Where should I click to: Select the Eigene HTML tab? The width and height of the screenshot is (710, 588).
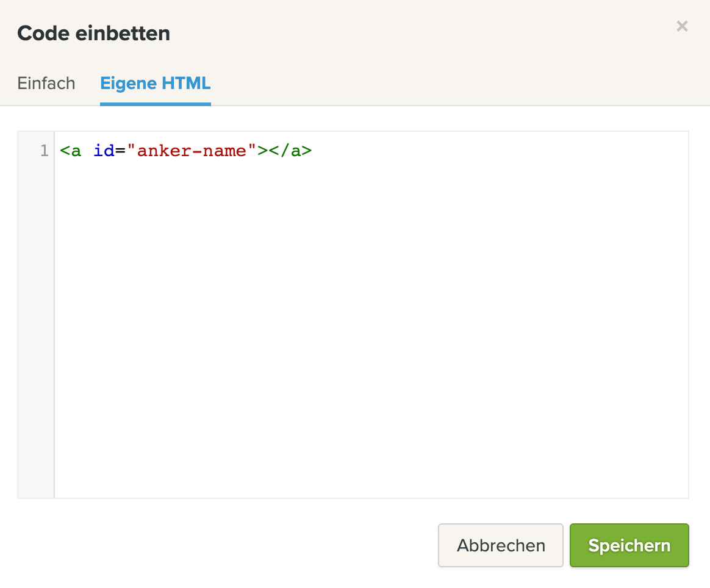click(x=156, y=84)
